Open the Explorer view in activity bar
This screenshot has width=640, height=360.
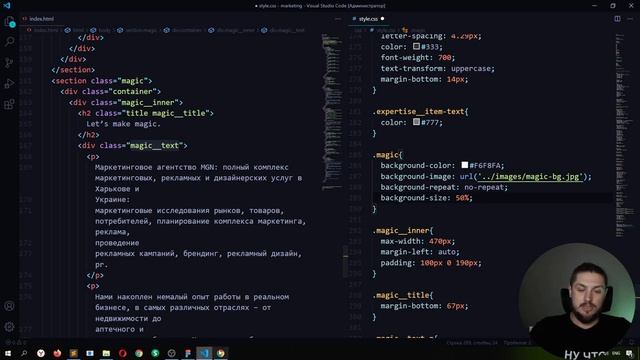pyautogui.click(x=9, y=22)
